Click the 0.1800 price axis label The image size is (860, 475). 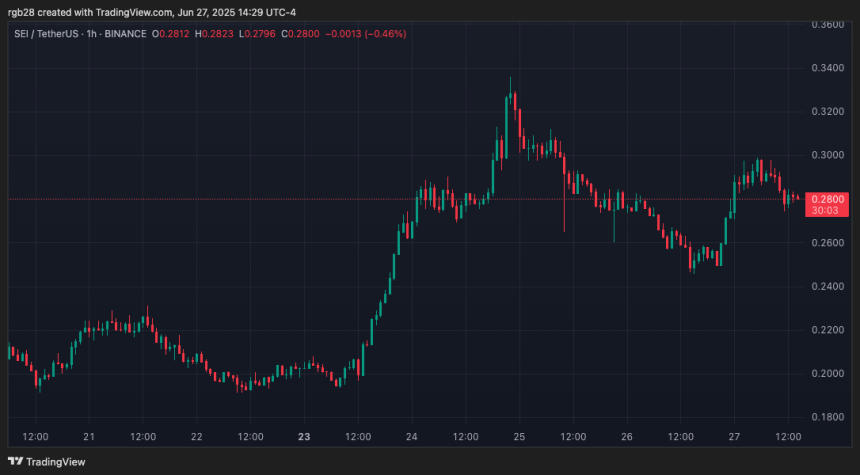(x=826, y=417)
